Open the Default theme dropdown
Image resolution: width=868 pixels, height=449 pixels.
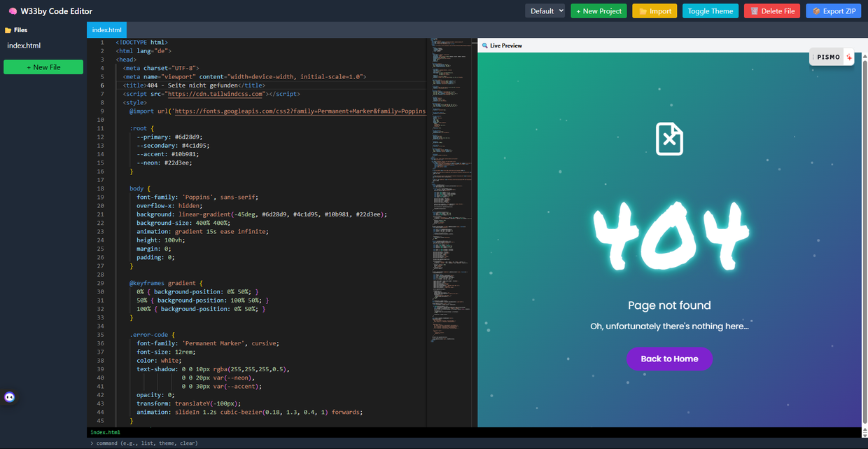(545, 11)
